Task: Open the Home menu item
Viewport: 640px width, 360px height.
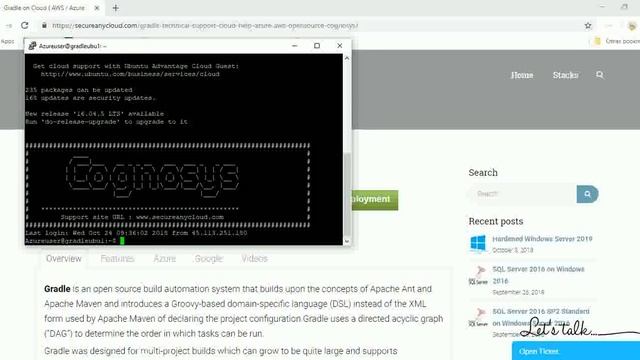Action: [x=522, y=75]
